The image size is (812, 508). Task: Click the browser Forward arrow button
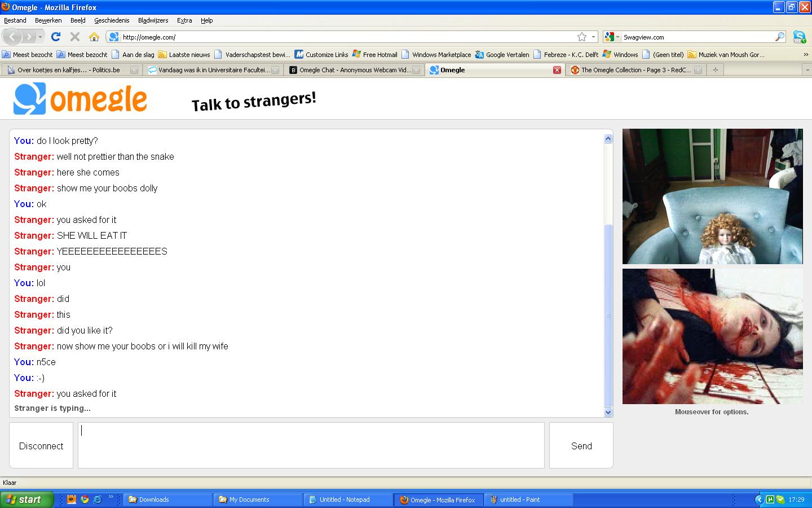click(x=28, y=37)
